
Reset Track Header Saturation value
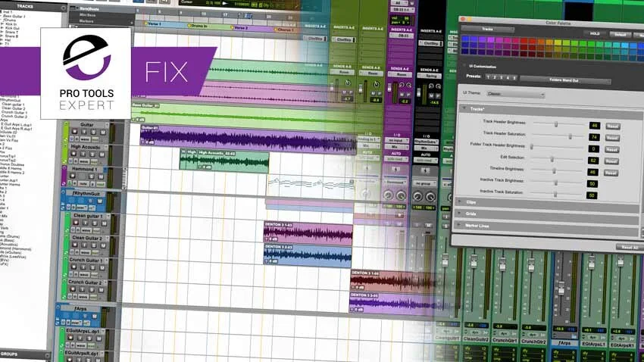tap(612, 138)
